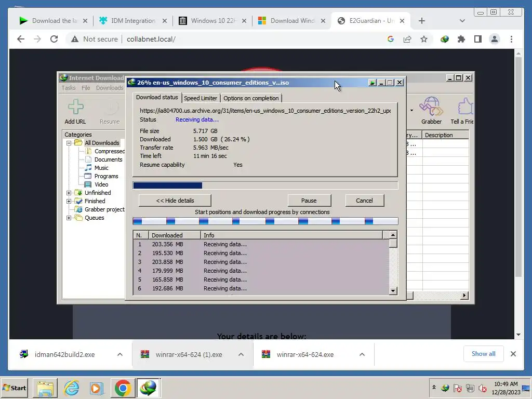
Task: Reload the page in Chrome
Action: coord(54,39)
